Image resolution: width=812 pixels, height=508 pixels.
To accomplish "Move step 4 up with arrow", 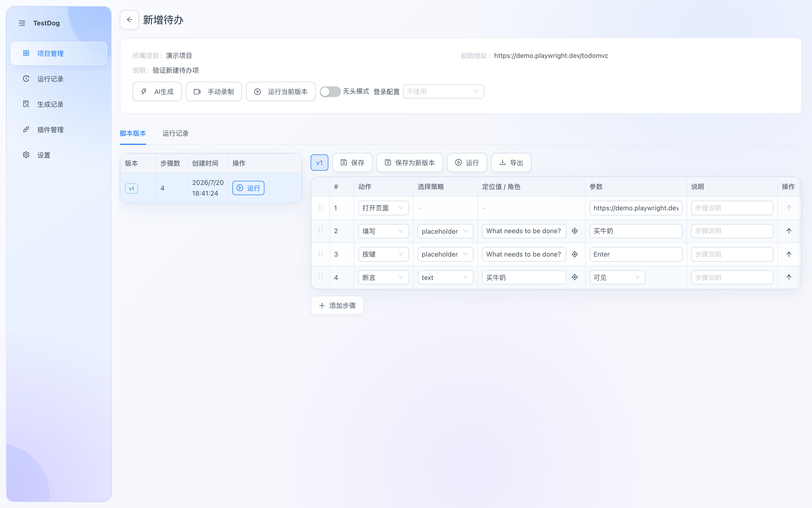I will pyautogui.click(x=789, y=277).
